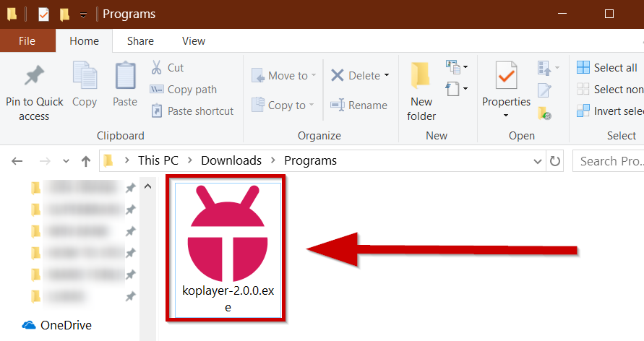The width and height of the screenshot is (644, 341).
Task: Select koplayer-2.0.0.exe file
Action: click(228, 250)
